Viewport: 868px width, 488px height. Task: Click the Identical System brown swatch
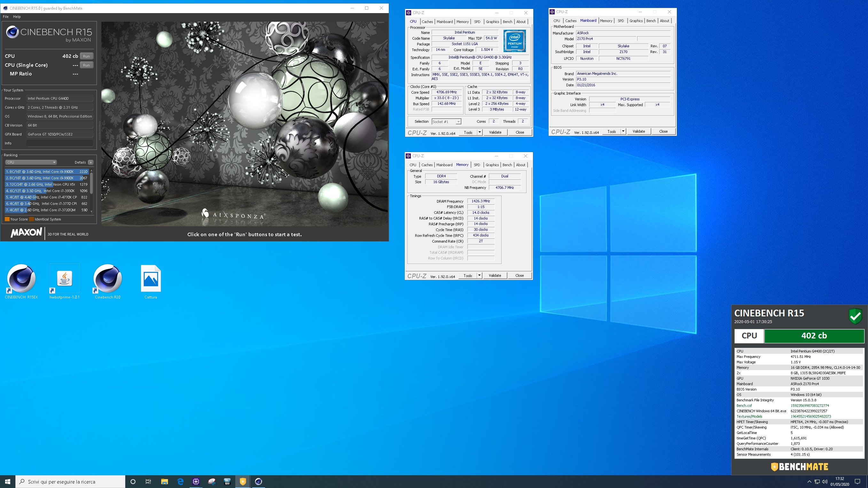pos(32,219)
